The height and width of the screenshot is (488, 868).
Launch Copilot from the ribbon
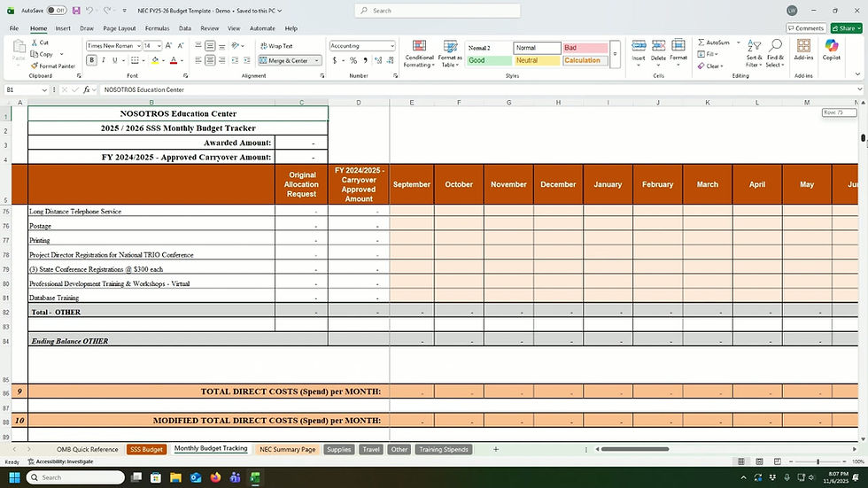pyautogui.click(x=832, y=50)
